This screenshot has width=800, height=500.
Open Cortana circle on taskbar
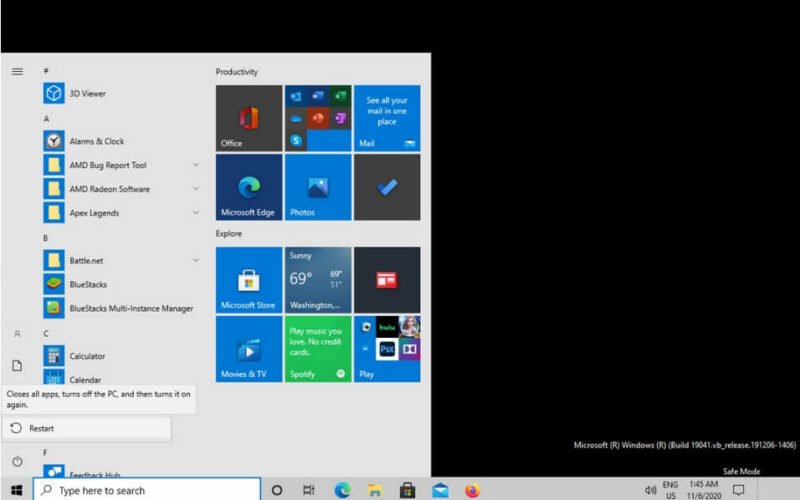[x=277, y=490]
